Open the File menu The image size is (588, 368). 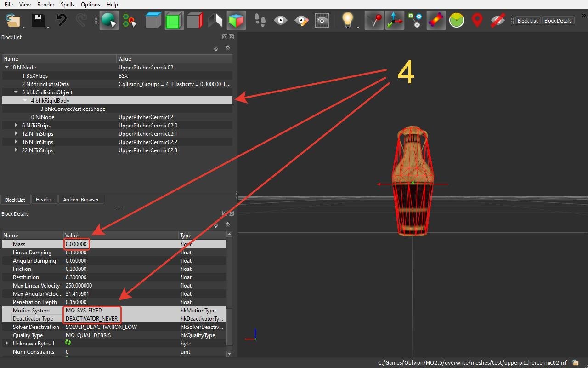[8, 5]
